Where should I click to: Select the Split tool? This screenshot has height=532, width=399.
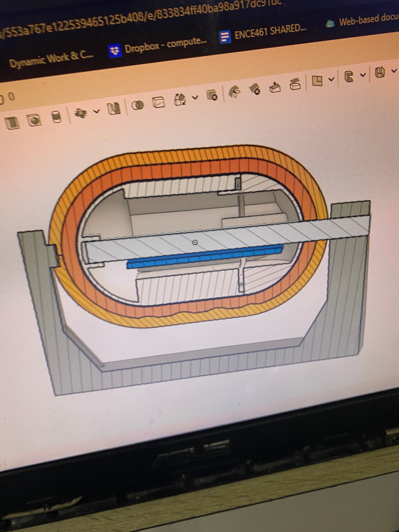pyautogui.click(x=159, y=102)
